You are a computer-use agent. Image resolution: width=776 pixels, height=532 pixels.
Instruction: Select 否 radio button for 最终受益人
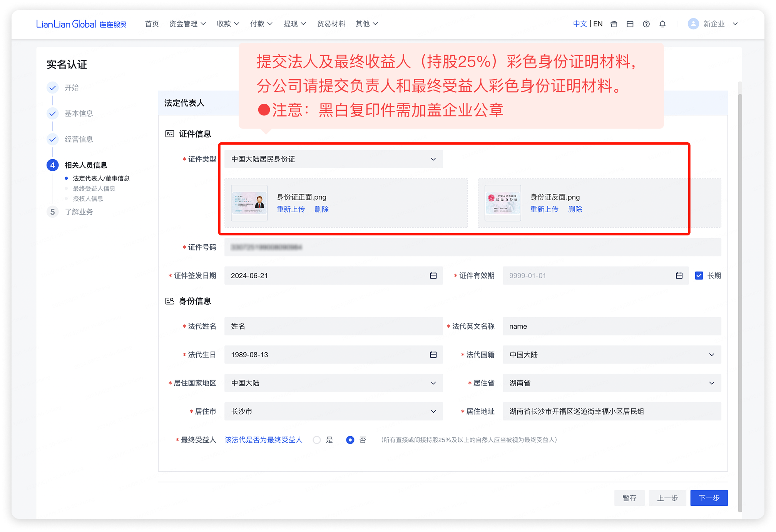click(350, 440)
